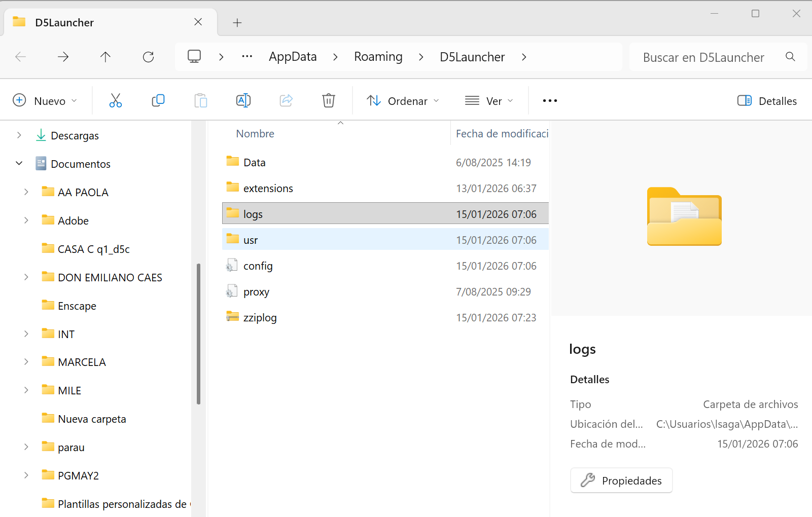Click the Copy icon in toolbar

coord(158,101)
